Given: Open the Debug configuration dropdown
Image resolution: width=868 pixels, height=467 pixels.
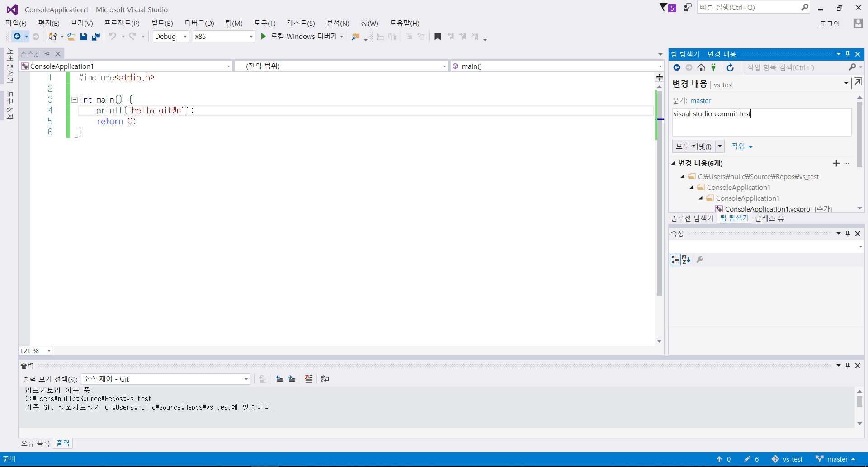Looking at the screenshot, I should (185, 37).
